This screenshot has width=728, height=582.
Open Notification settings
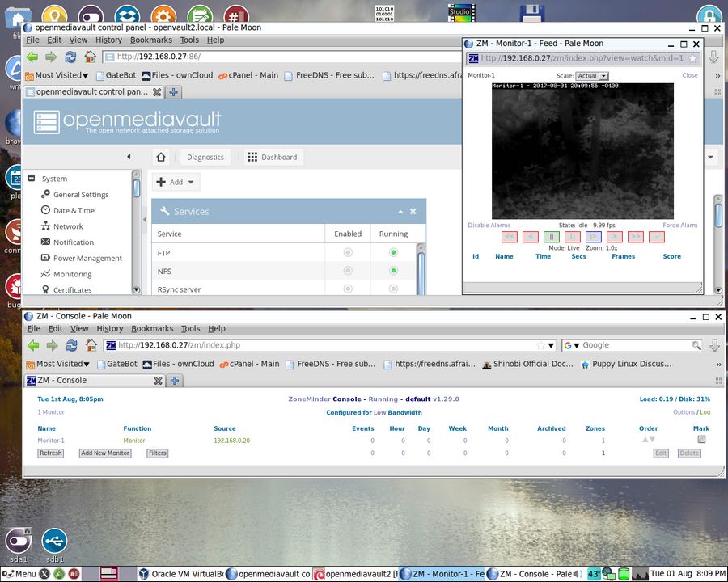(x=74, y=242)
